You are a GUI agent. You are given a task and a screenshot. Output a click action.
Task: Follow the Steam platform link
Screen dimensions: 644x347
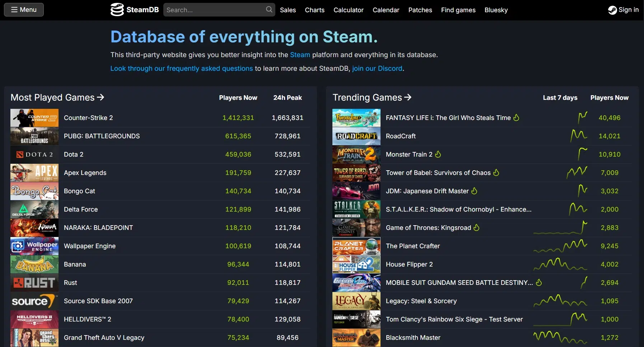coord(300,55)
